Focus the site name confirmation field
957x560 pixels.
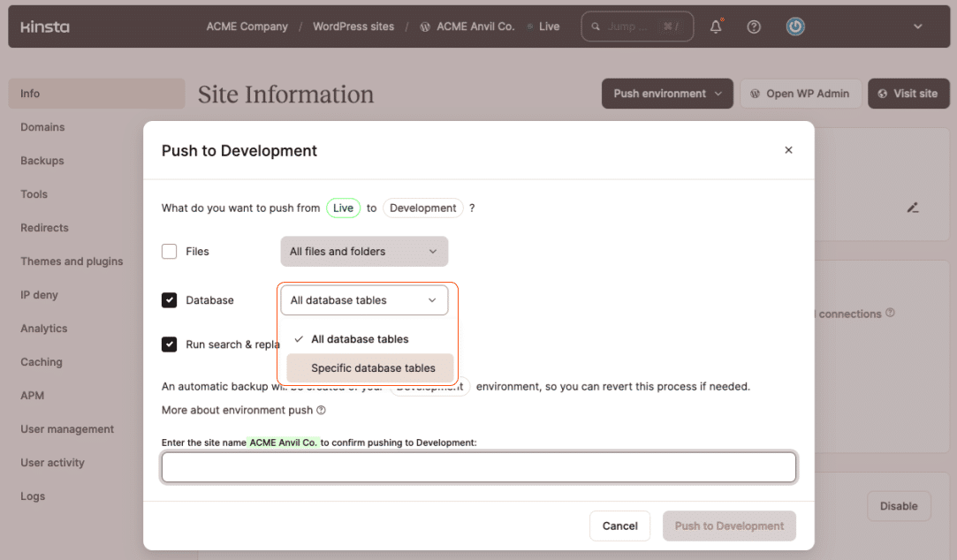tap(478, 467)
